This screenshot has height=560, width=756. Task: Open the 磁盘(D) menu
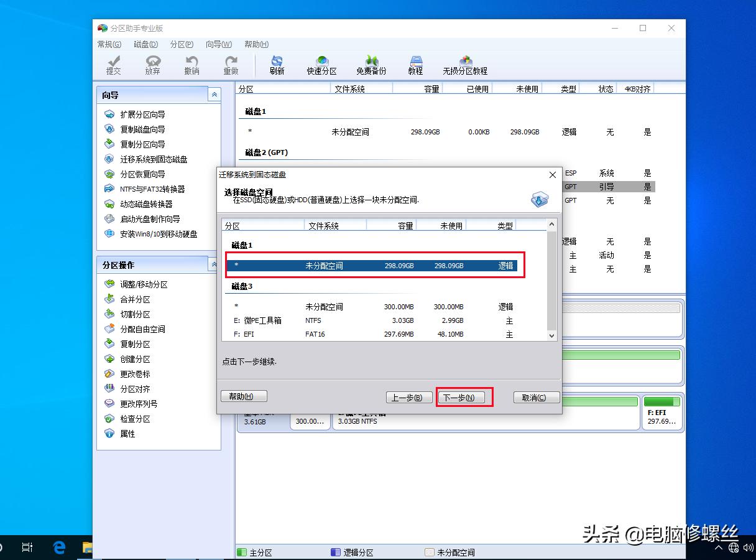point(145,44)
